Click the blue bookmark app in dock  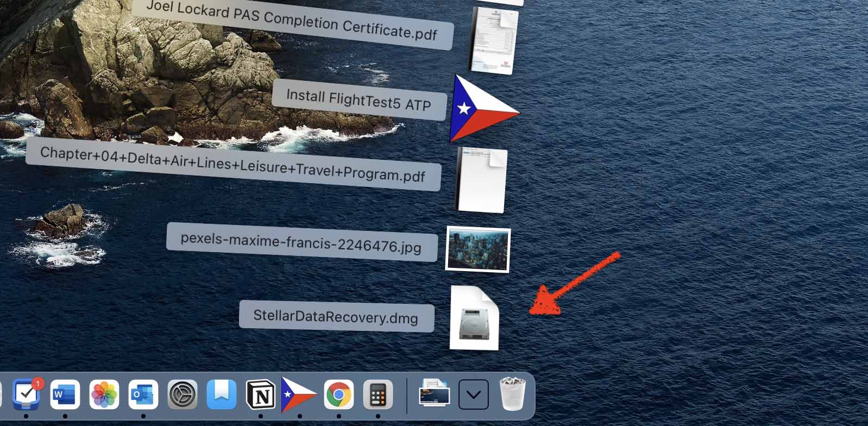222,394
